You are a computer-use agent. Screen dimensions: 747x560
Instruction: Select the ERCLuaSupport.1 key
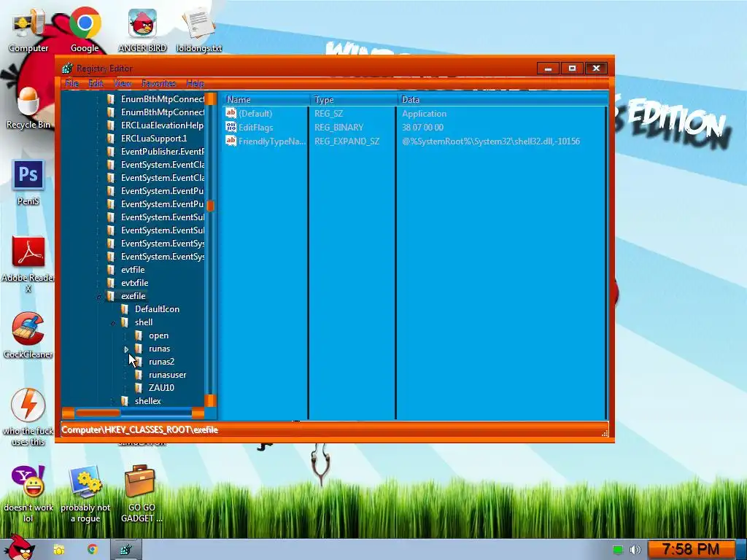pyautogui.click(x=154, y=139)
